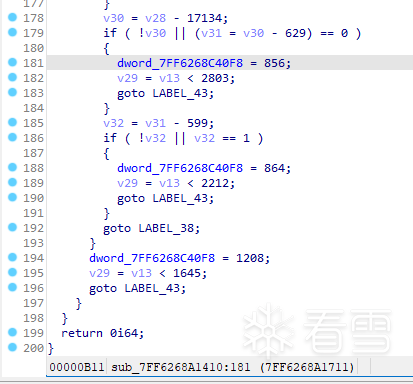Click constant 629 on line 179
413x384 pixels.
tap(295, 33)
